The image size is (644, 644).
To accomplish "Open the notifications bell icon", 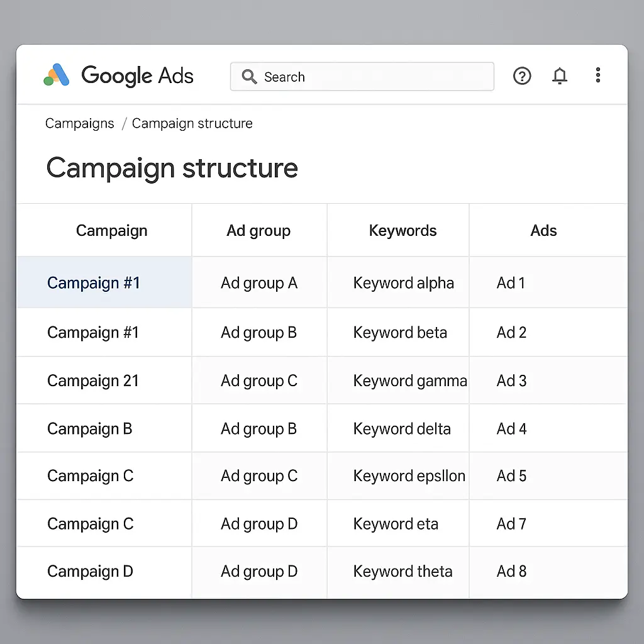I will (x=559, y=76).
